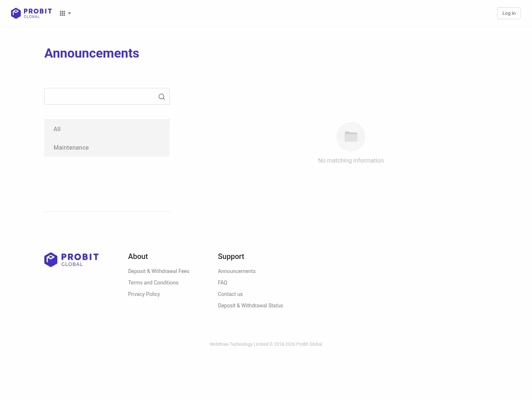Click the No matching information message
532x399 pixels.
351,160
